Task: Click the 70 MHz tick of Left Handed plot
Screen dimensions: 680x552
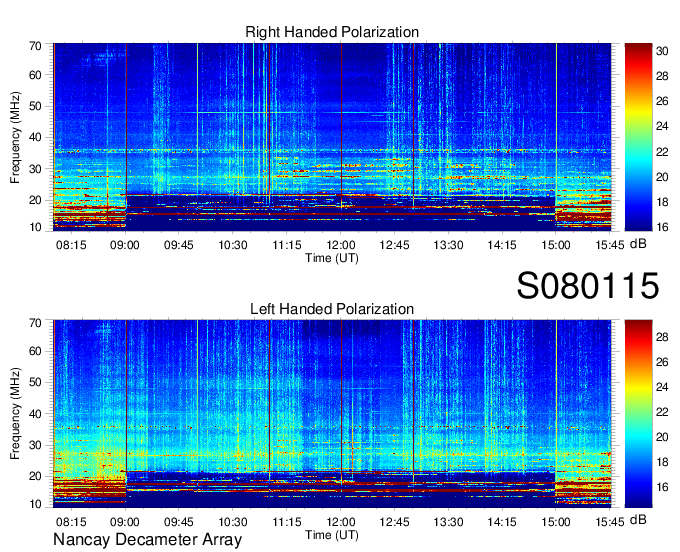Action: tap(35, 323)
